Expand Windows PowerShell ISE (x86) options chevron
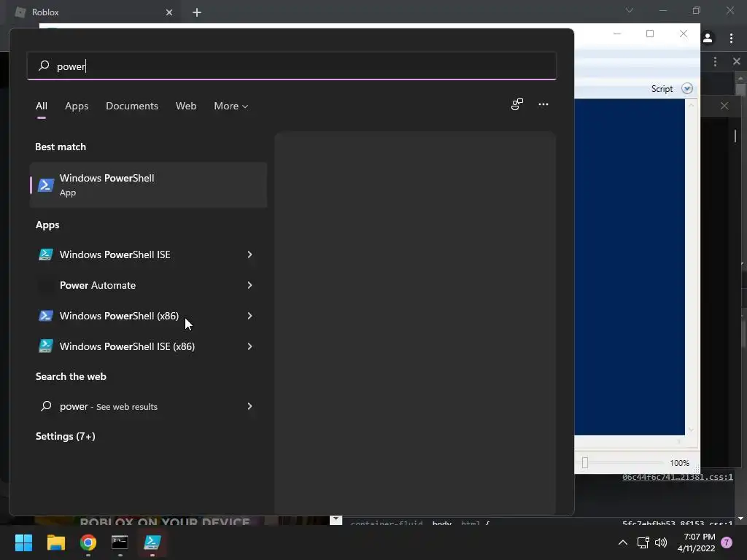Image resolution: width=747 pixels, height=560 pixels. point(249,346)
